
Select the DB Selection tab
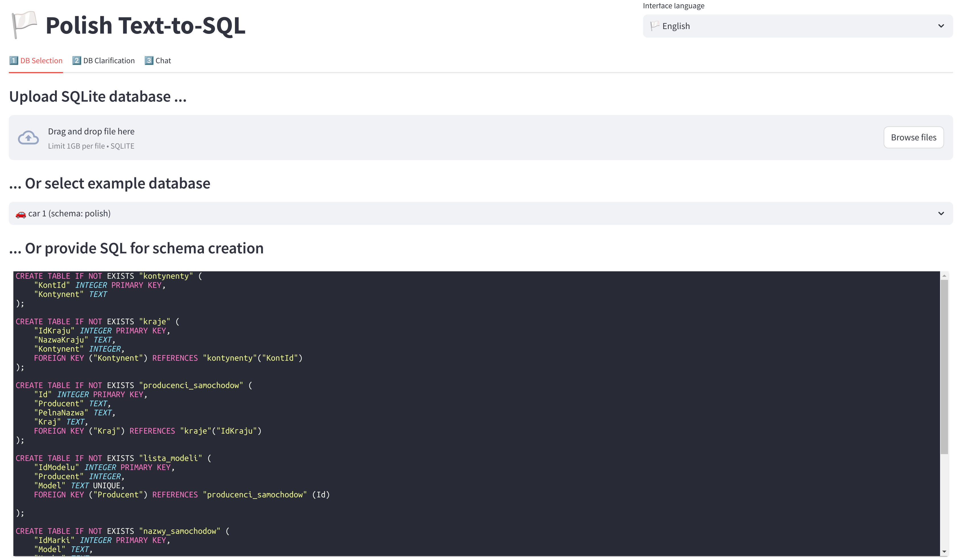(x=41, y=60)
